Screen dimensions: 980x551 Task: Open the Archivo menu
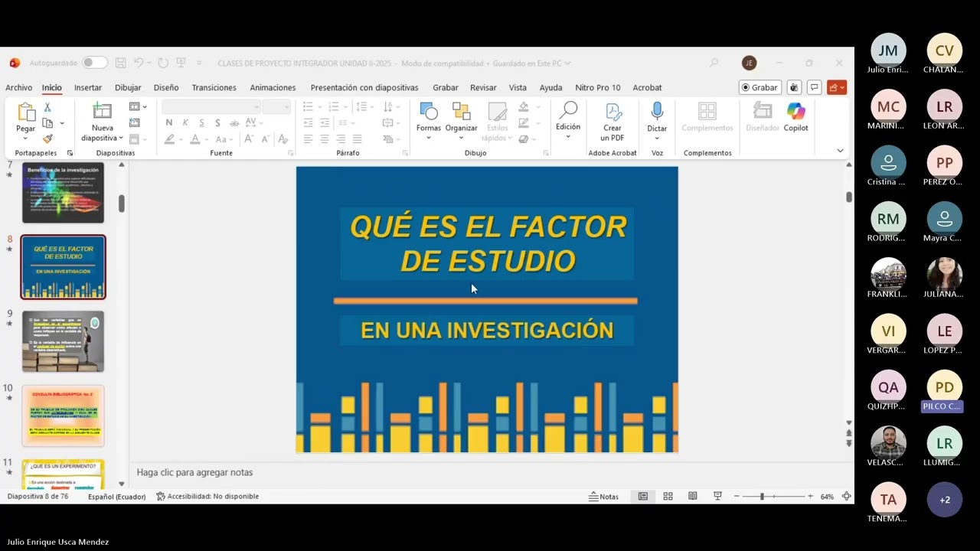coord(19,87)
